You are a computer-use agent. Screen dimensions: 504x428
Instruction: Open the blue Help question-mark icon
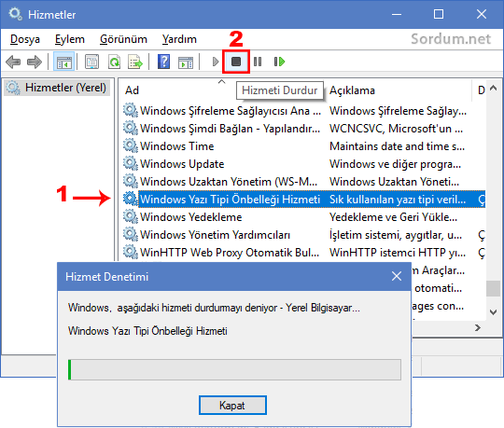(x=163, y=62)
